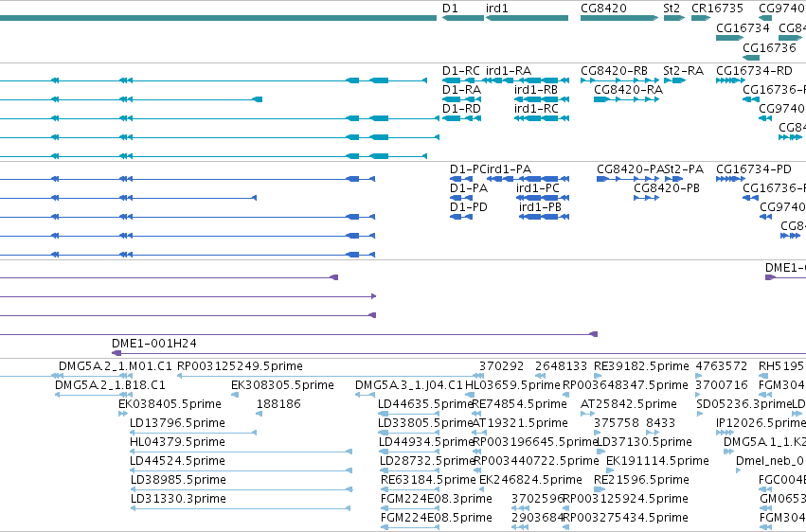Select the ird1-PB protein label
The height and width of the screenshot is (532, 806).
[540, 207]
